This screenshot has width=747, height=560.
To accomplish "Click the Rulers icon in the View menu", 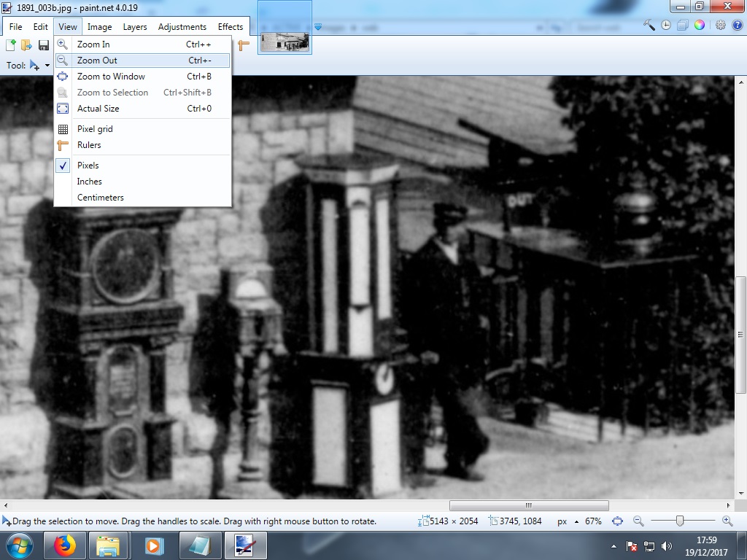I will [63, 145].
